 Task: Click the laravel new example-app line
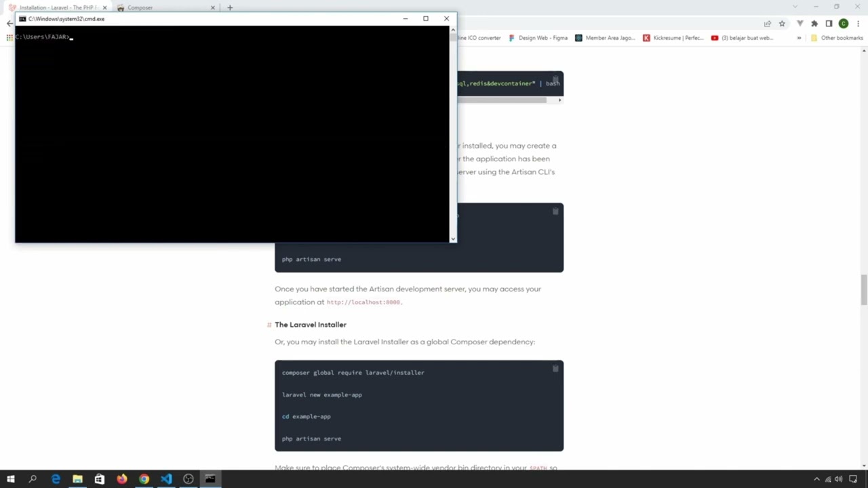(322, 394)
